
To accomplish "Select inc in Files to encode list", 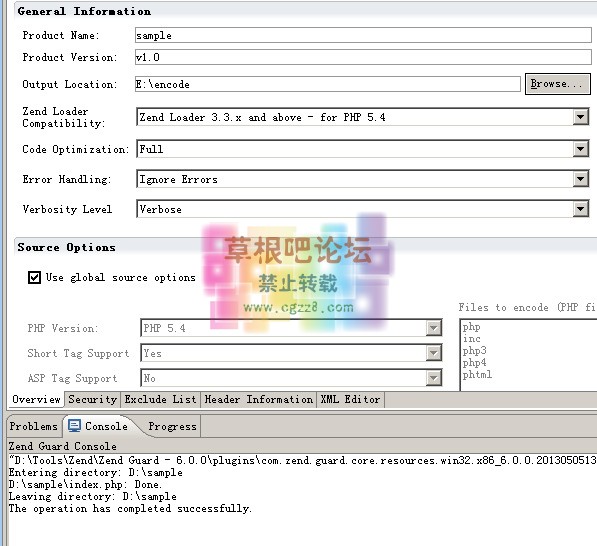I will coord(471,338).
